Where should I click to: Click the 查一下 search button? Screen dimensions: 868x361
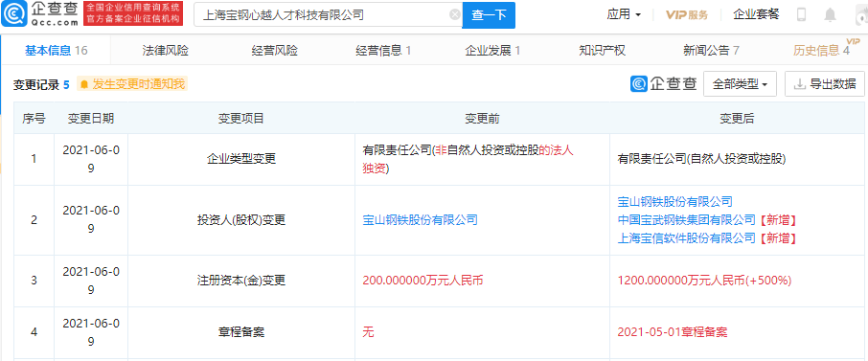tap(489, 15)
